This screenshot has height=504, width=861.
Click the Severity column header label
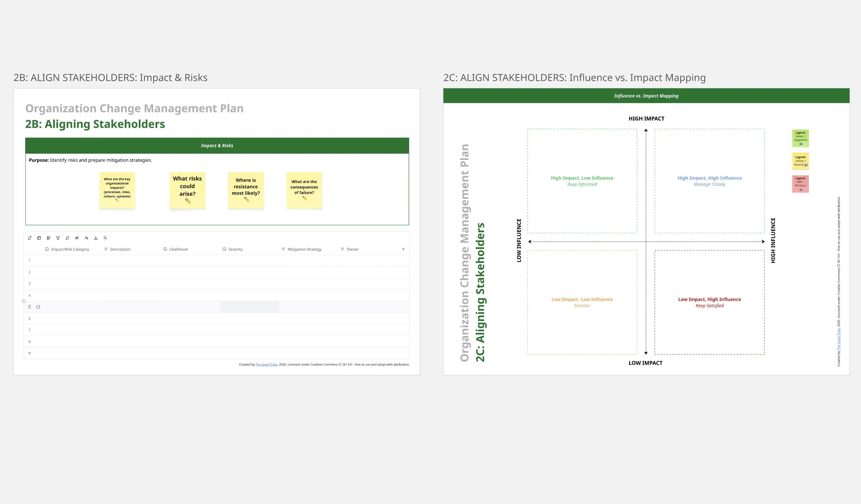click(x=235, y=249)
